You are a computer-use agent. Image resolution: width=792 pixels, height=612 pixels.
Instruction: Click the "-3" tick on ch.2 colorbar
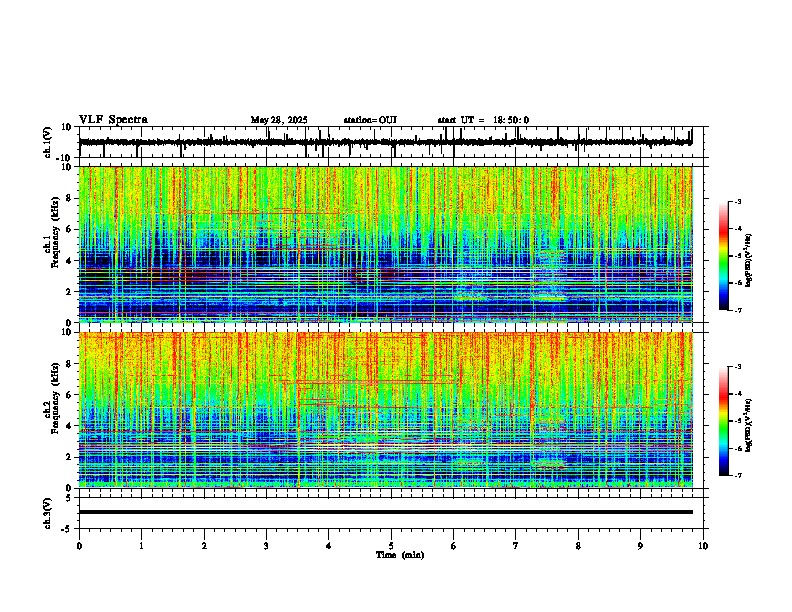pos(737,367)
